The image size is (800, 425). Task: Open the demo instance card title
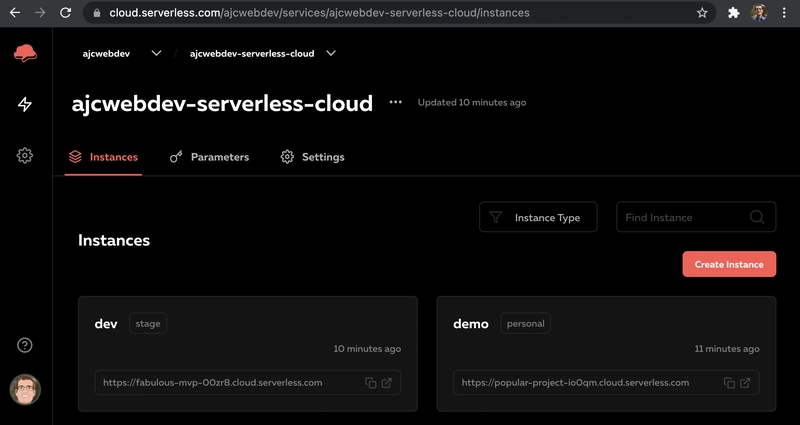(470, 323)
